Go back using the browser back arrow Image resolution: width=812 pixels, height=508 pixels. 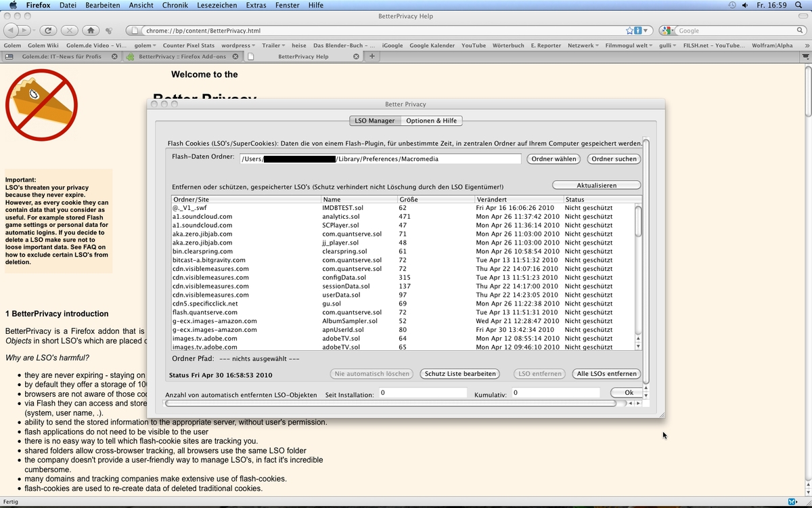(x=12, y=30)
